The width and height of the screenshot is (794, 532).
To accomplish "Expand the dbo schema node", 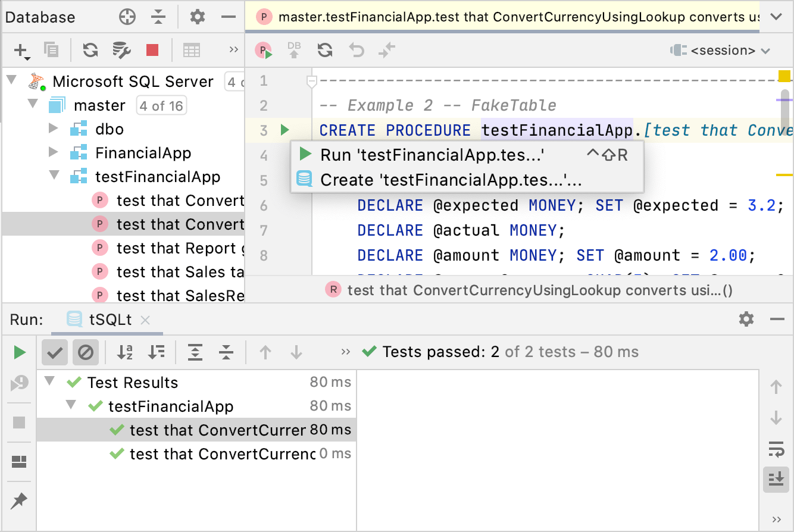I will point(54,129).
